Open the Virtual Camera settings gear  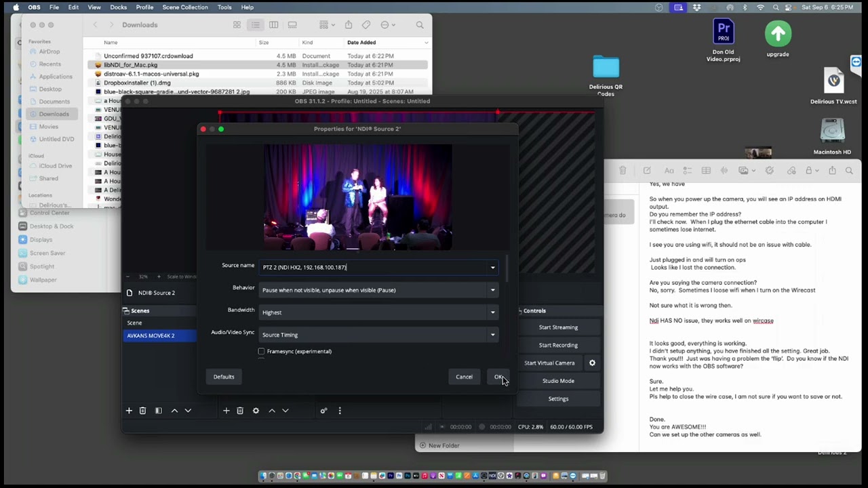592,363
